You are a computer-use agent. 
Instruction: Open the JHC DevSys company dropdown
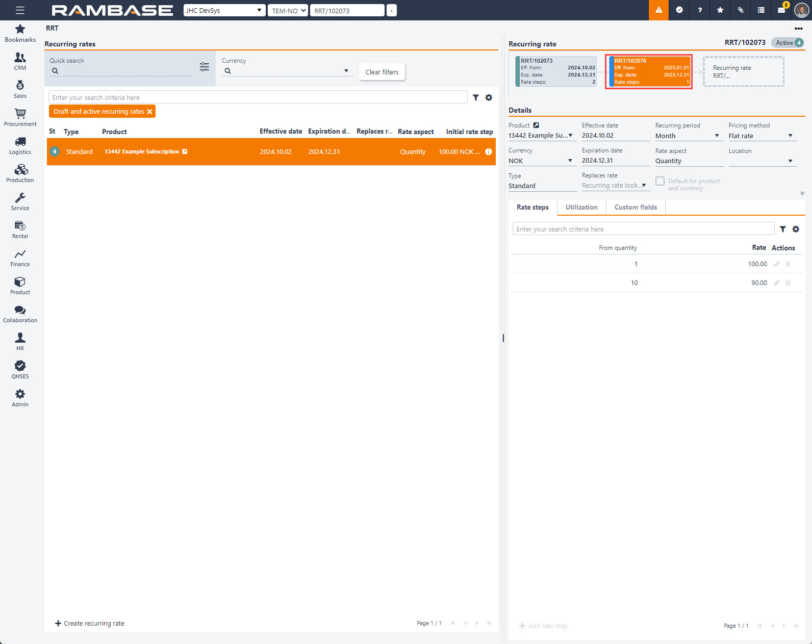point(224,10)
